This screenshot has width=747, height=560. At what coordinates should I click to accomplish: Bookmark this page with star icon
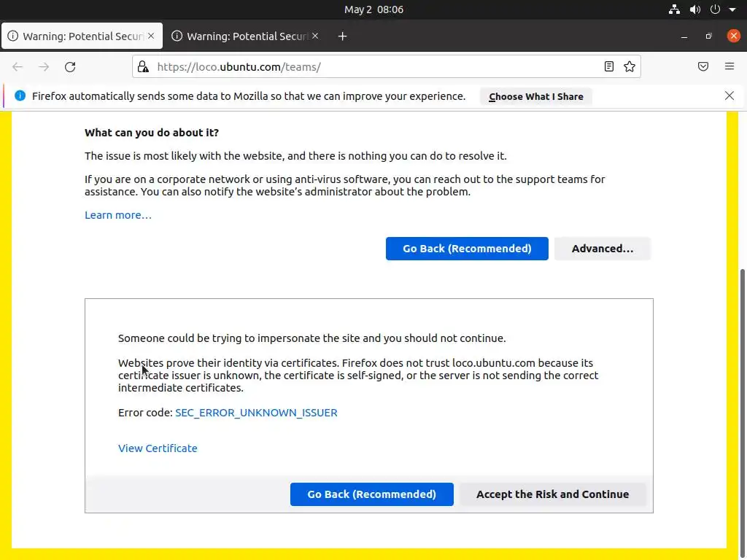[630, 66]
